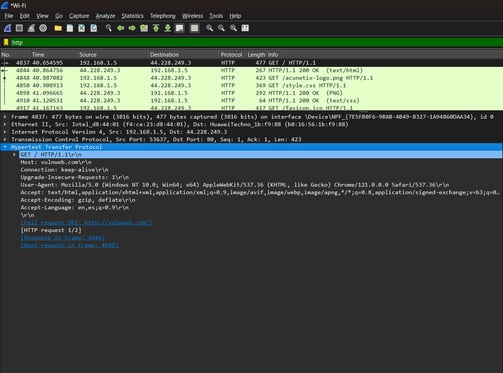Open display filter bookmark icon

pos(6,42)
